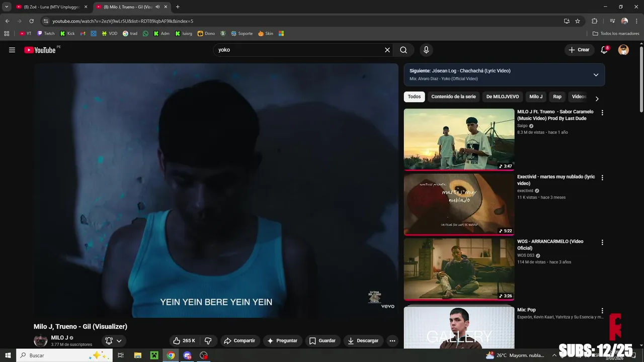Switch to Zoé - Luna browser tab
644x362 pixels.
(x=52, y=7)
